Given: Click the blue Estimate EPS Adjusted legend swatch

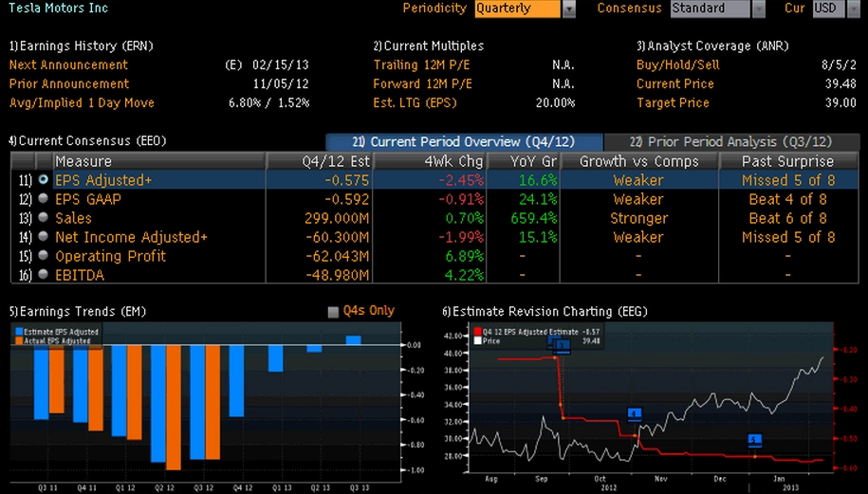Looking at the screenshot, I should point(19,331).
